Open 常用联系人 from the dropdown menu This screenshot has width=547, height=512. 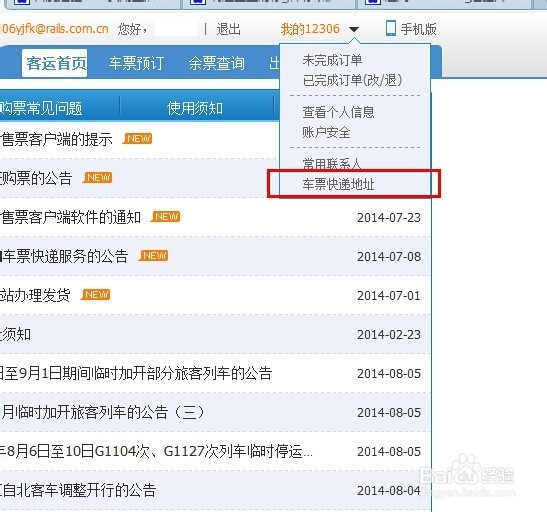[332, 163]
